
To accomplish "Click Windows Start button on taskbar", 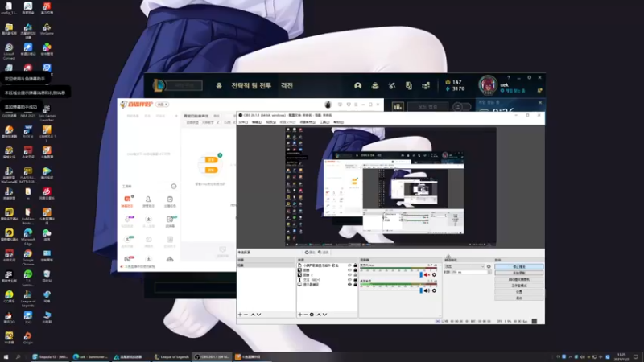I will (6, 356).
